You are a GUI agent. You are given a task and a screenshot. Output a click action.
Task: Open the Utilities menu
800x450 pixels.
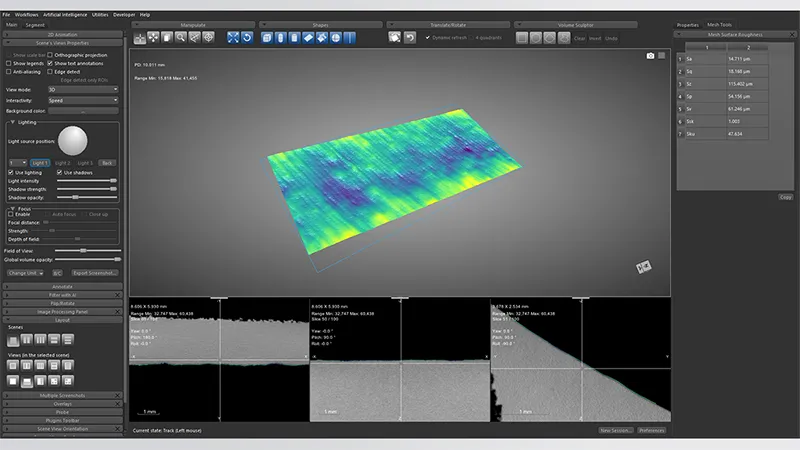pos(100,15)
